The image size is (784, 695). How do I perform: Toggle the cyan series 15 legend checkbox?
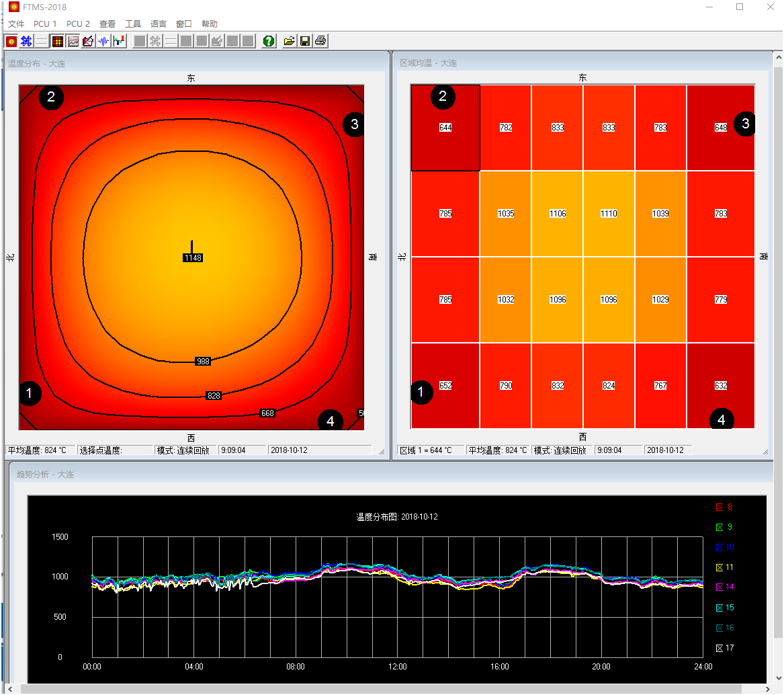tap(720, 608)
